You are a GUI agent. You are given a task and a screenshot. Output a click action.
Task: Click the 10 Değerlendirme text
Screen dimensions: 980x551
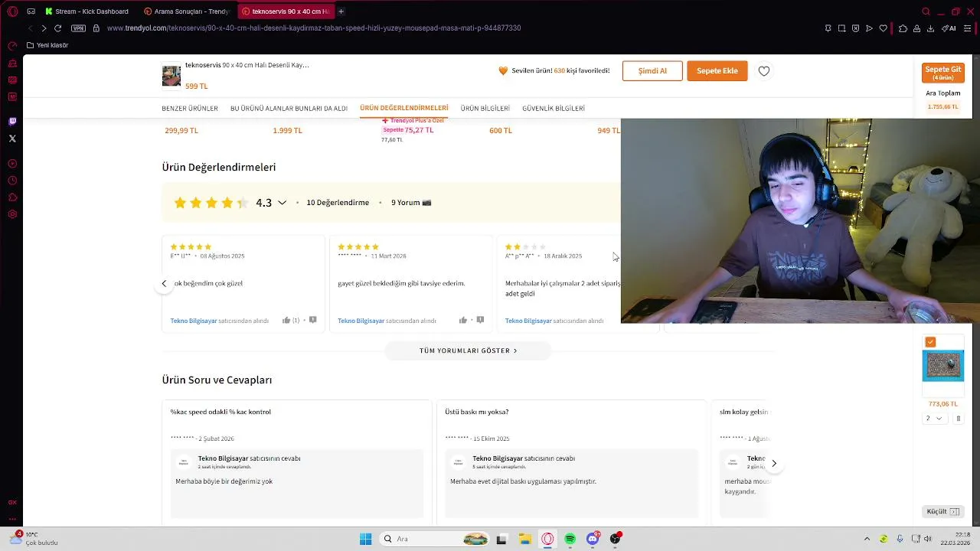pos(338,203)
